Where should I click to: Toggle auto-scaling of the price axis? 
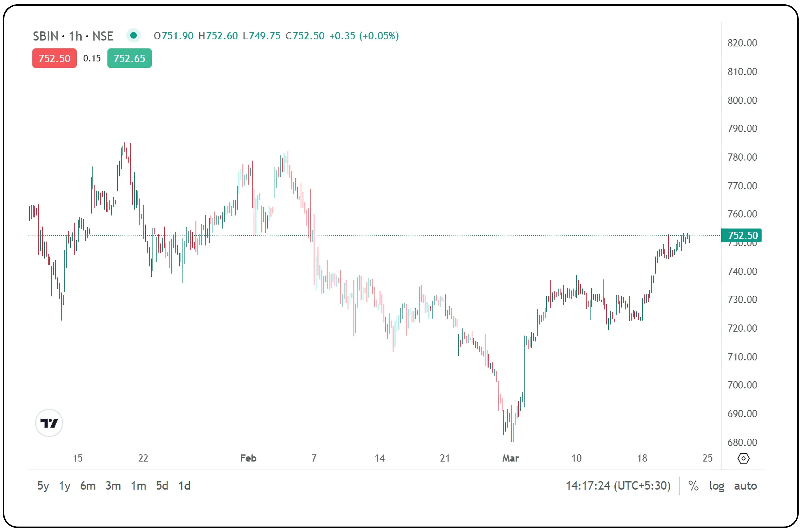tap(745, 486)
